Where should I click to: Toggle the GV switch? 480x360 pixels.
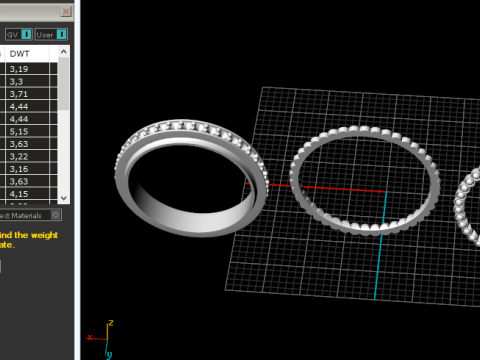pyautogui.click(x=19, y=35)
